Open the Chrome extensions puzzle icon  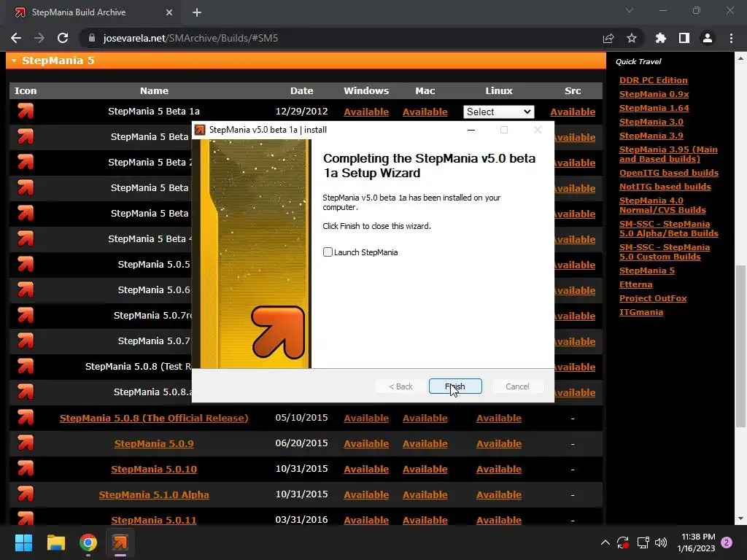[661, 38]
